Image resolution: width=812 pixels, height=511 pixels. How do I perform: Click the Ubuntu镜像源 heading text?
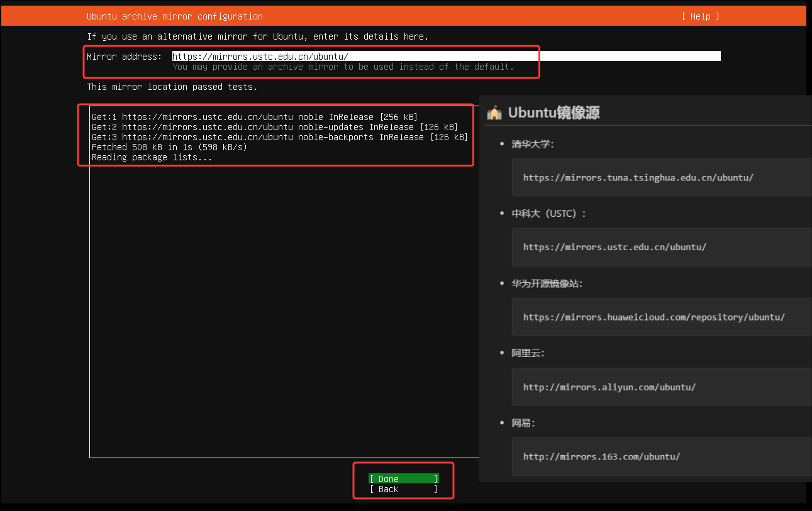click(553, 113)
